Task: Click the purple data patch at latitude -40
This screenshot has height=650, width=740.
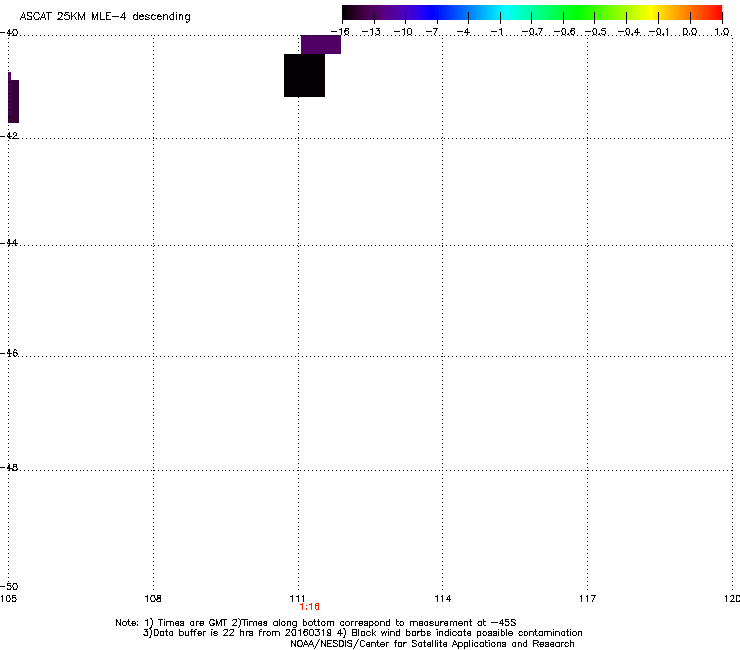Action: click(321, 45)
